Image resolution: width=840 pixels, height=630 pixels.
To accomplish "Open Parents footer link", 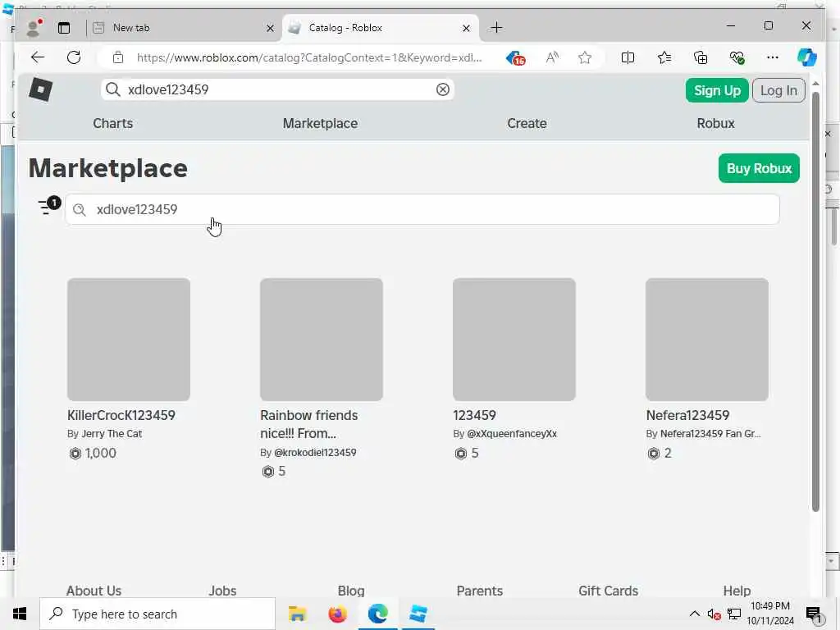I will click(x=479, y=591).
